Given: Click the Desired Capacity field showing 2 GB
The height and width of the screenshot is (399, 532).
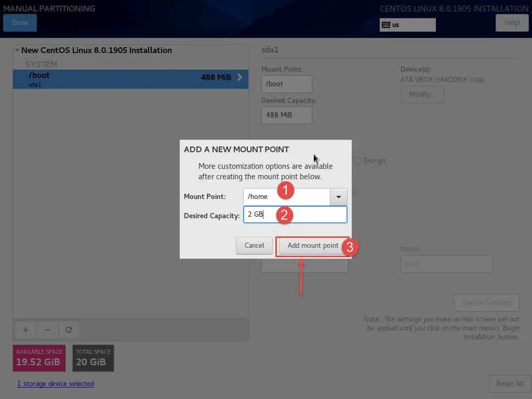Looking at the screenshot, I should 295,214.
